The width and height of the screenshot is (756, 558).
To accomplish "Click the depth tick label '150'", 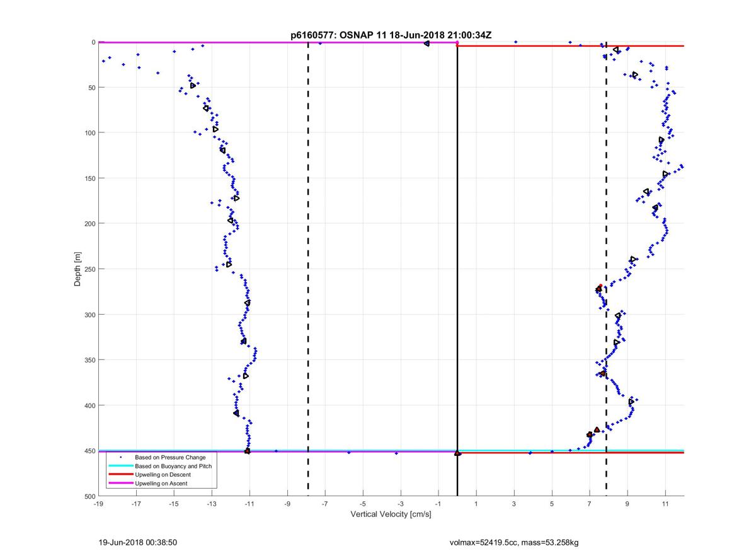I will point(89,178).
